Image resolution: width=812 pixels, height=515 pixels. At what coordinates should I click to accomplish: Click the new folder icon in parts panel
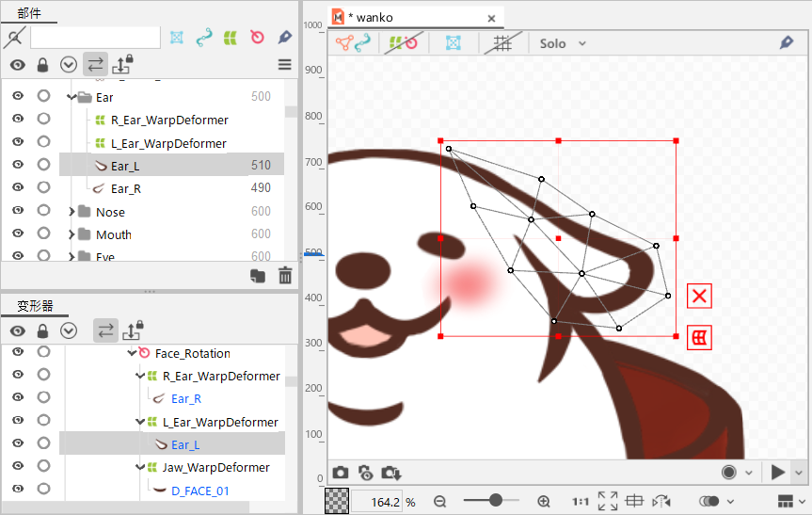258,276
